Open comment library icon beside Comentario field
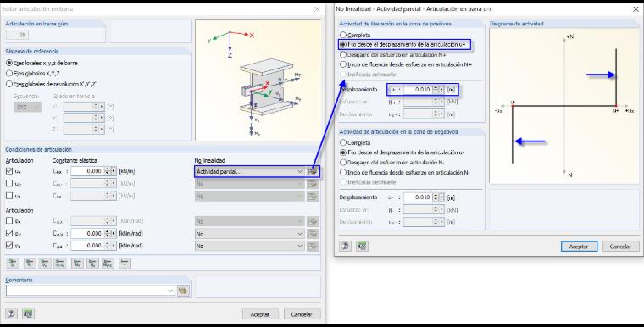 click(183, 291)
